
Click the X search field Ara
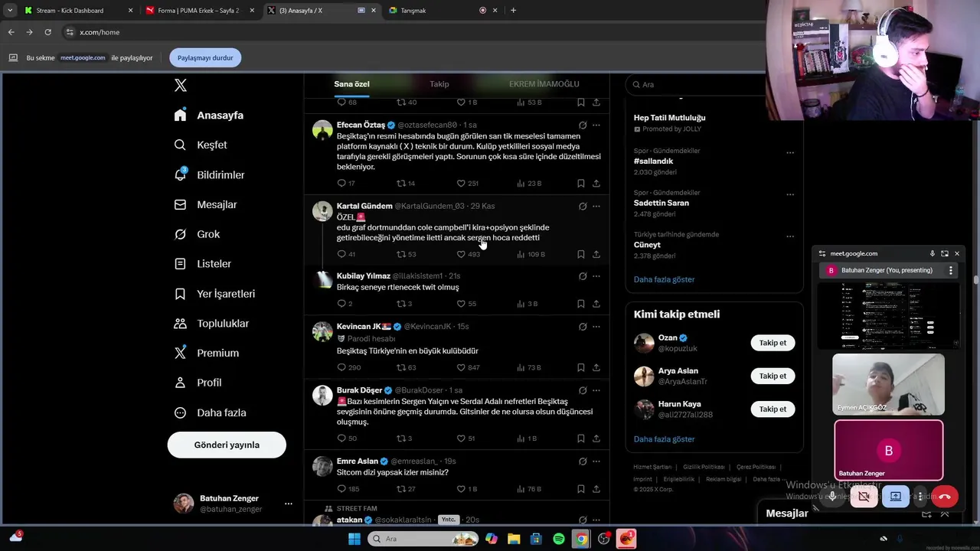pos(714,84)
